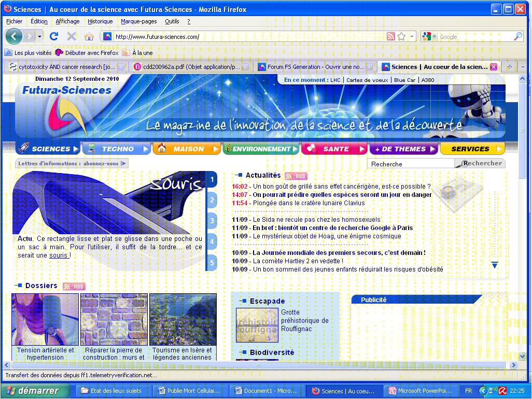Viewport: 532px width, 399px height.
Task: Open the address bar history dropdown
Action: [x=412, y=36]
